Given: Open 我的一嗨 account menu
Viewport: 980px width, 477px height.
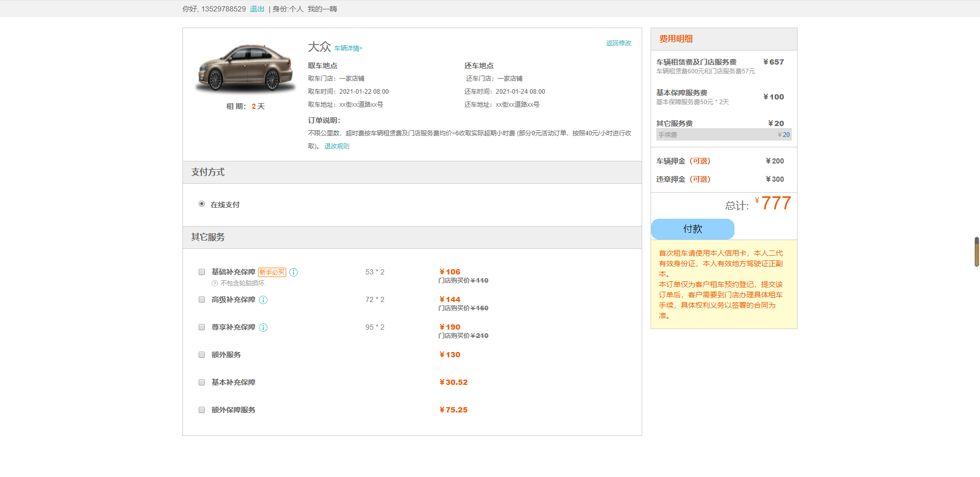Looking at the screenshot, I should (322, 9).
